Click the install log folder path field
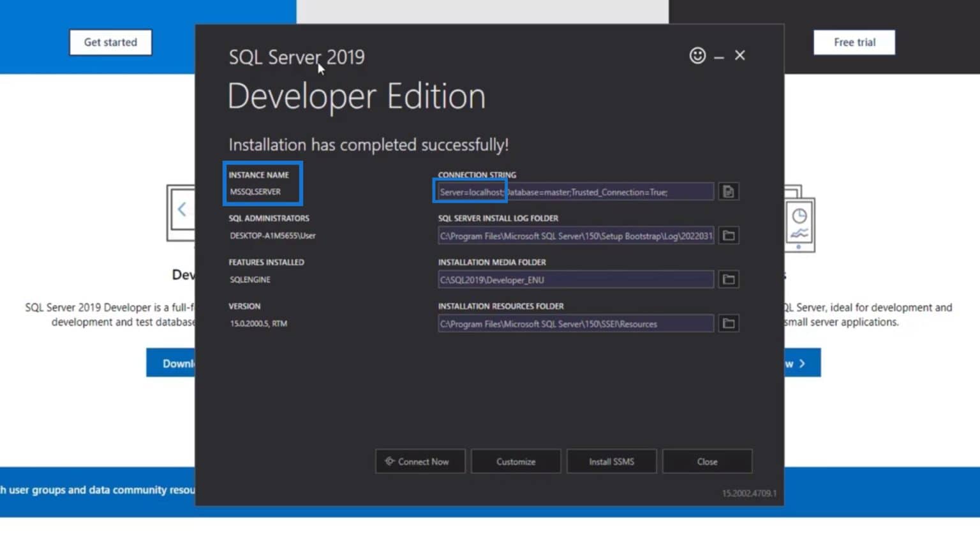 [x=575, y=235]
